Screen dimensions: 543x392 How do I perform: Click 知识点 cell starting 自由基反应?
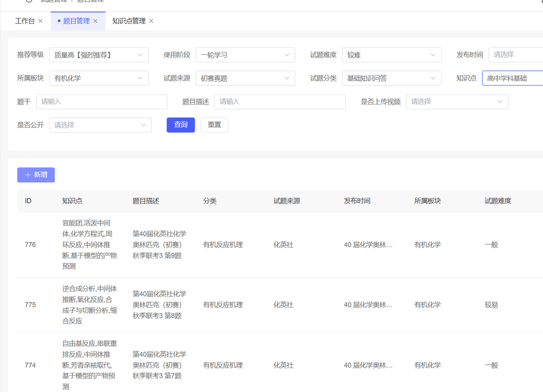click(89, 365)
